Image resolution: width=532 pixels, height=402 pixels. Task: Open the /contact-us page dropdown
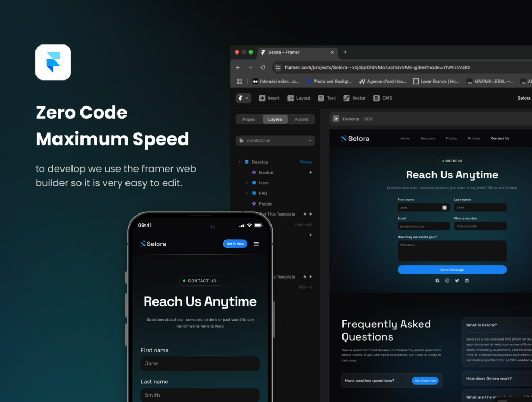click(275, 140)
